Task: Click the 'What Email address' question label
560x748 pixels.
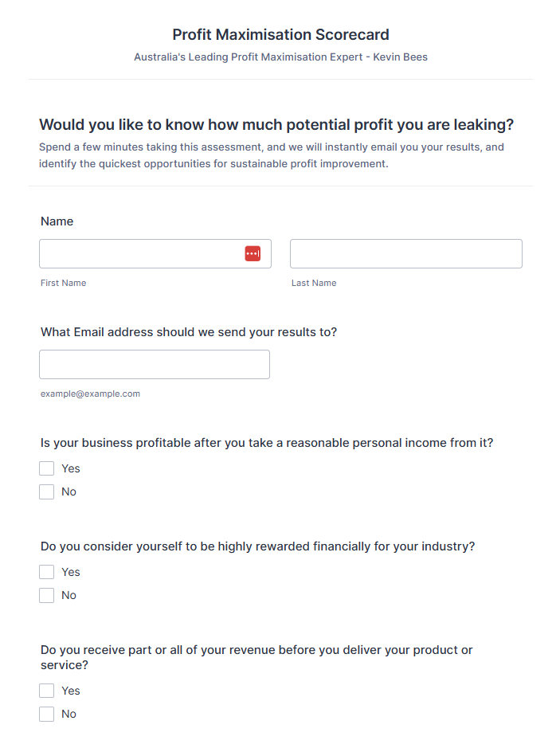Action: pos(189,332)
